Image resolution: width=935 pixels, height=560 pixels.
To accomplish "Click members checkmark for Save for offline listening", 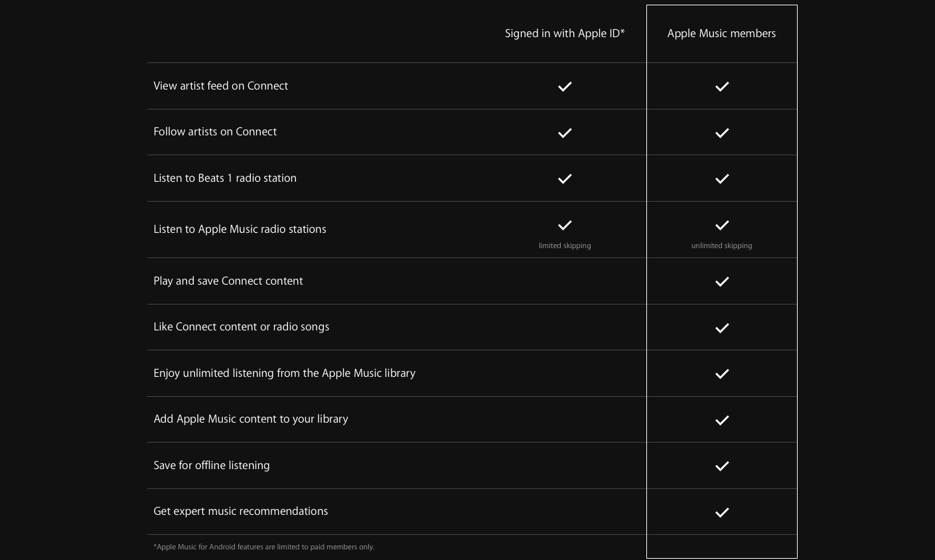I will coord(722,466).
